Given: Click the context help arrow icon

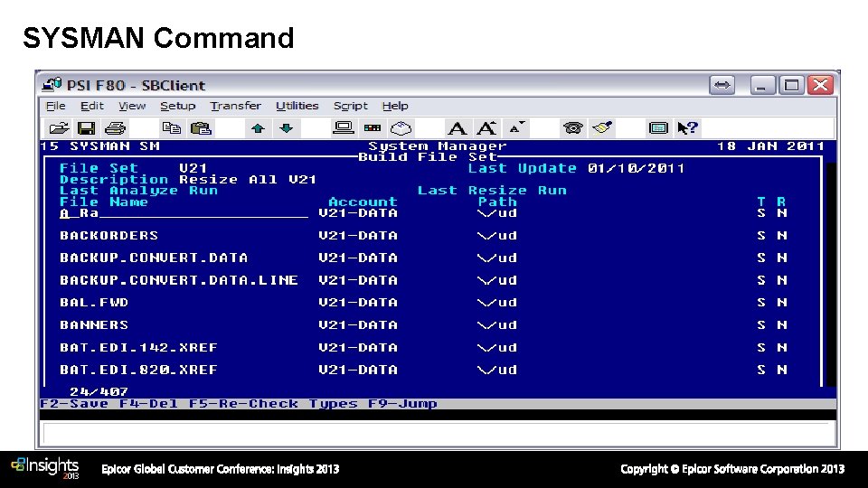Looking at the screenshot, I should click(687, 128).
